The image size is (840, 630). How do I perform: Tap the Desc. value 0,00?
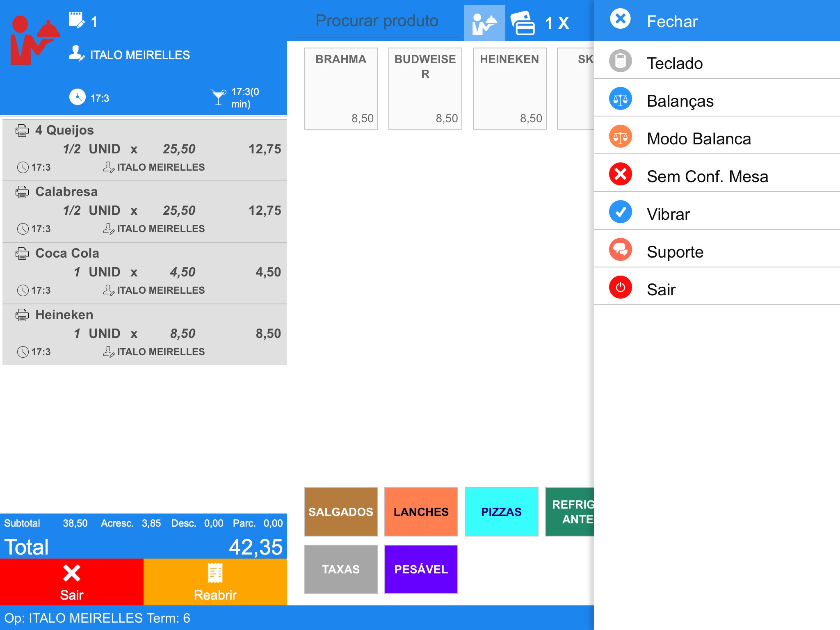tap(214, 523)
